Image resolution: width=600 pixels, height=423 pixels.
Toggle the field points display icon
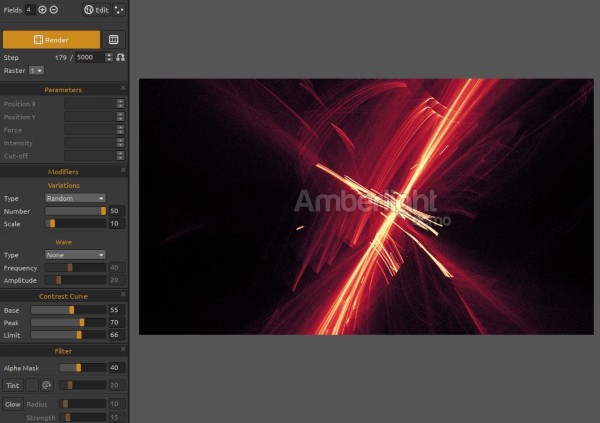[119, 10]
